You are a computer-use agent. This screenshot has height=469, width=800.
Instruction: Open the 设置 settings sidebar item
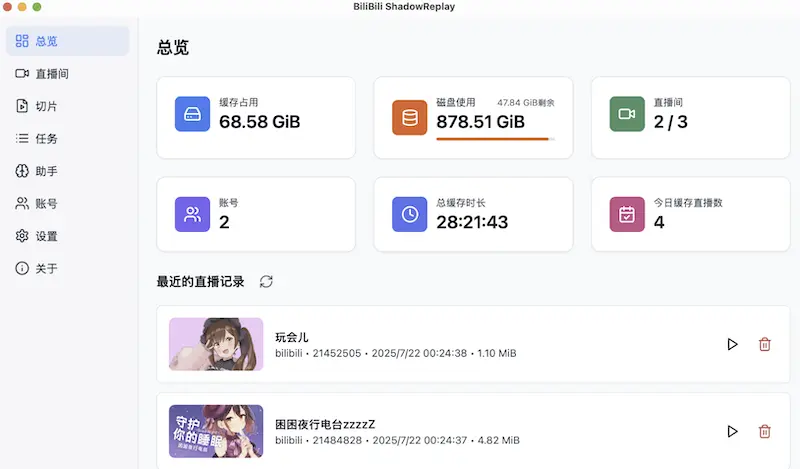click(x=67, y=236)
